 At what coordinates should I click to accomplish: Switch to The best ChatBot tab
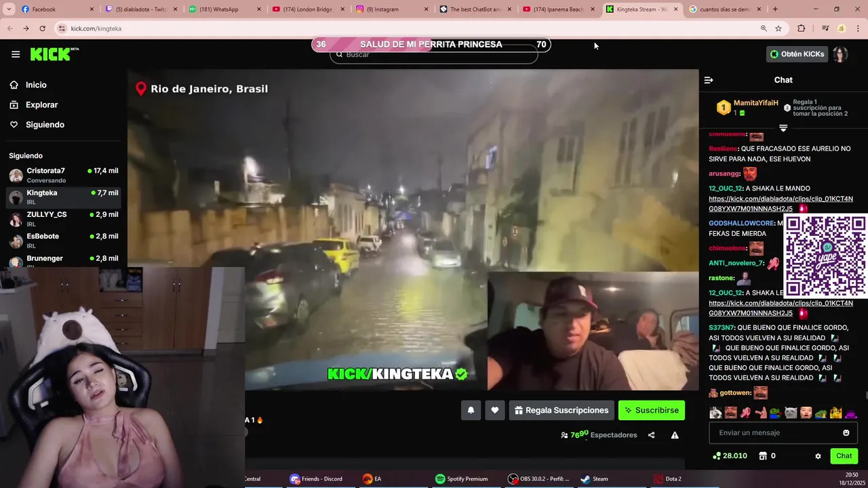(x=476, y=9)
